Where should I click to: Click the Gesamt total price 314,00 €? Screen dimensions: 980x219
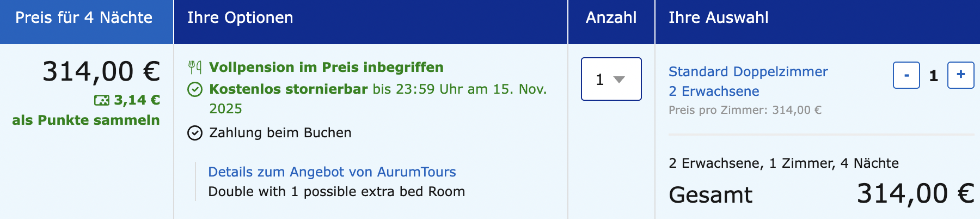pyautogui.click(x=915, y=193)
